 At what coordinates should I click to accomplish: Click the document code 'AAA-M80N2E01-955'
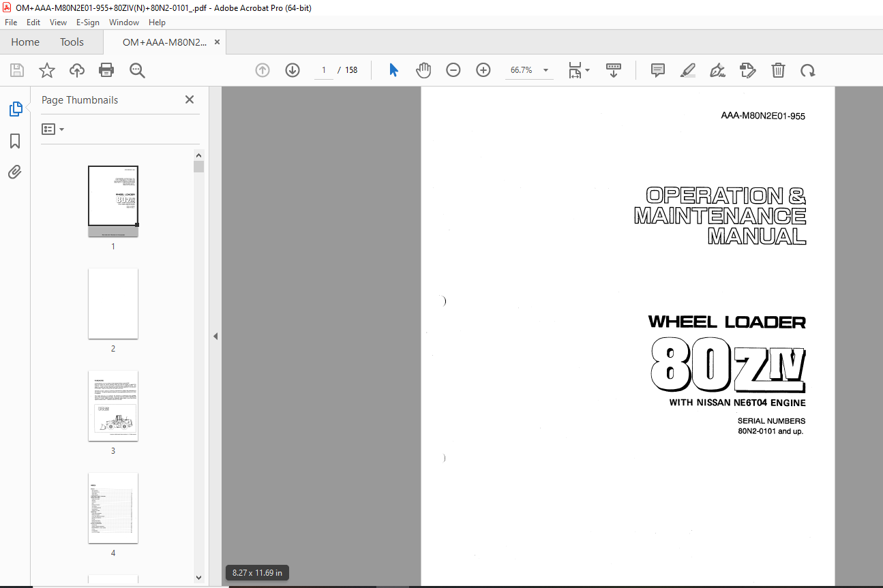763,116
